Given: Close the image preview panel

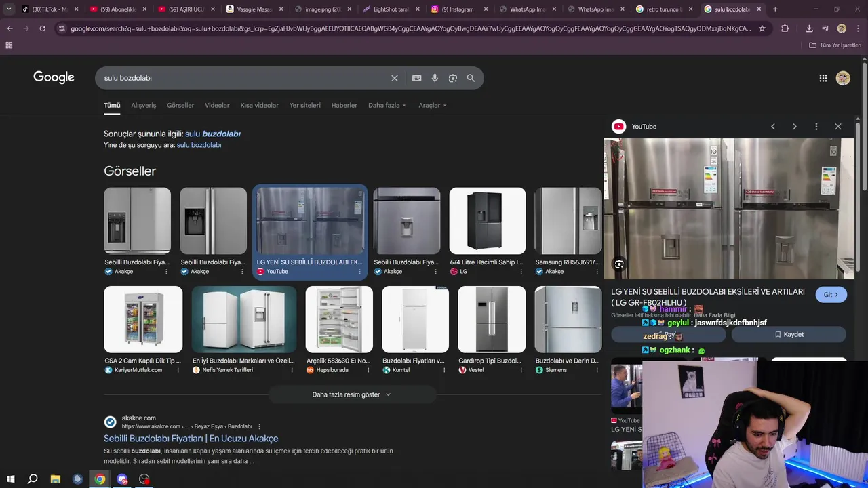Looking at the screenshot, I should [x=838, y=127].
